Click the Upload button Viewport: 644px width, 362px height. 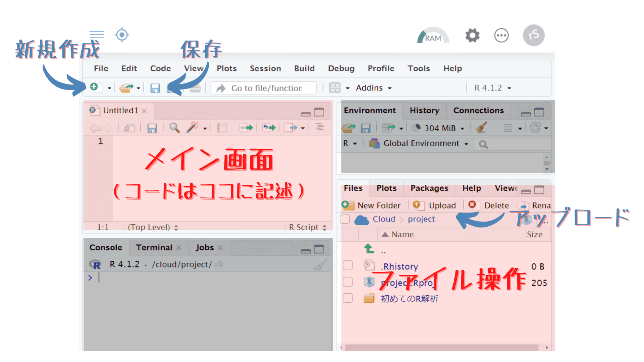click(435, 205)
